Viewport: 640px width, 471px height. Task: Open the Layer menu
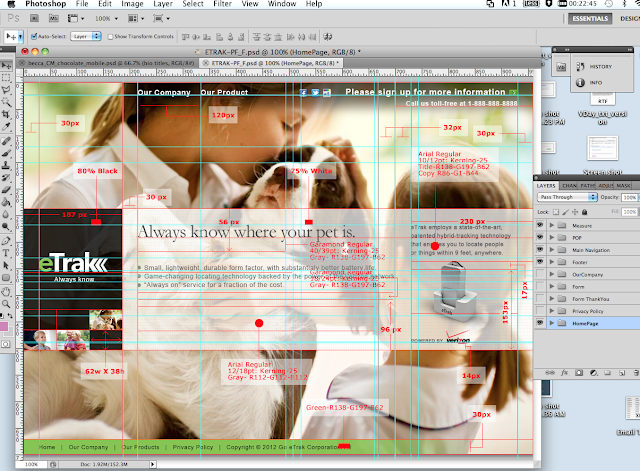[163, 4]
